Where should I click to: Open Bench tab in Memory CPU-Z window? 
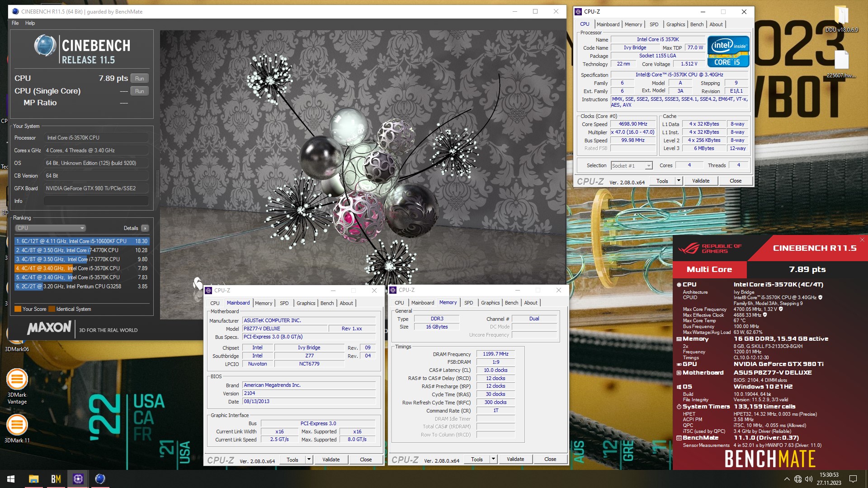[x=511, y=303]
